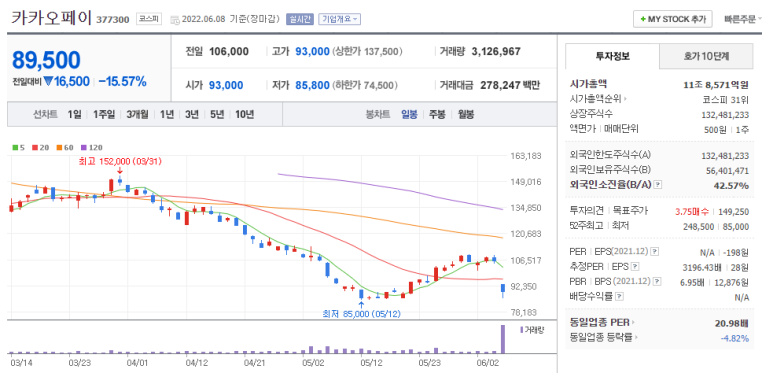Click the blue down-triangle beside 16,500
This screenshot has height=373, width=773.
(48, 82)
